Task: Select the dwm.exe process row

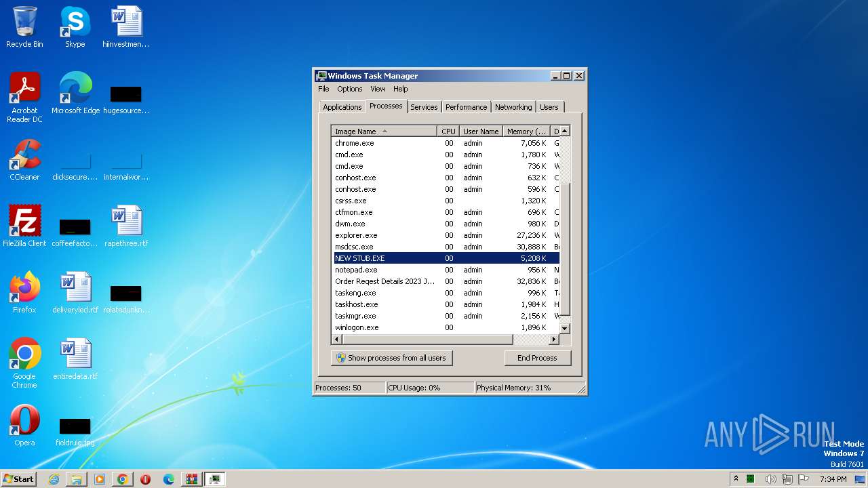Action: 446,224
